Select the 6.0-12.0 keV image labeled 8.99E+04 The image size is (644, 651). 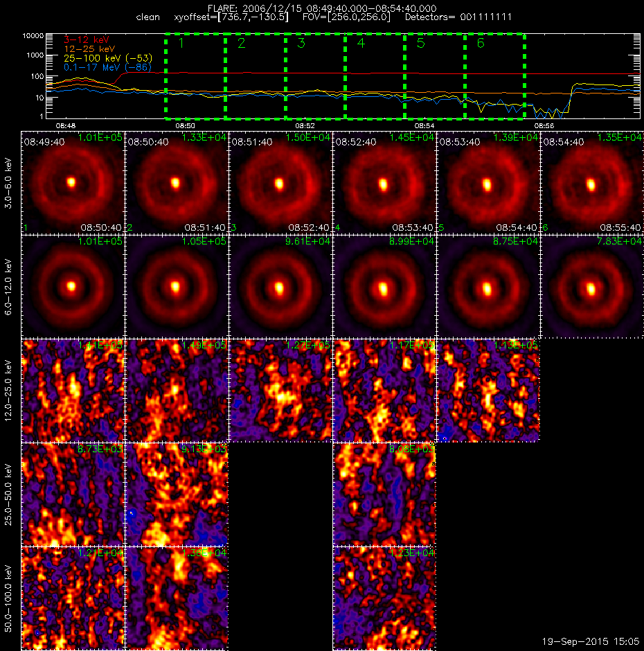point(384,287)
